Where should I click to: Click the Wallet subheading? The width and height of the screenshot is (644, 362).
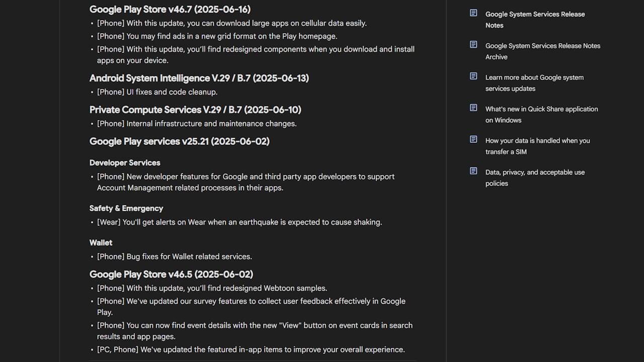point(101,242)
